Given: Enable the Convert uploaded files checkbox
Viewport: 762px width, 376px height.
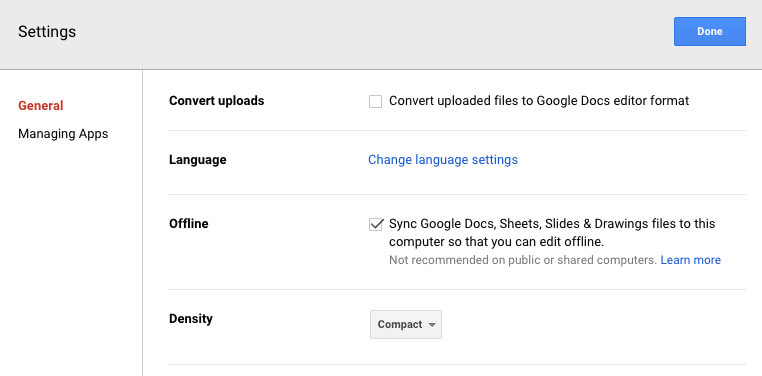Looking at the screenshot, I should [x=375, y=102].
